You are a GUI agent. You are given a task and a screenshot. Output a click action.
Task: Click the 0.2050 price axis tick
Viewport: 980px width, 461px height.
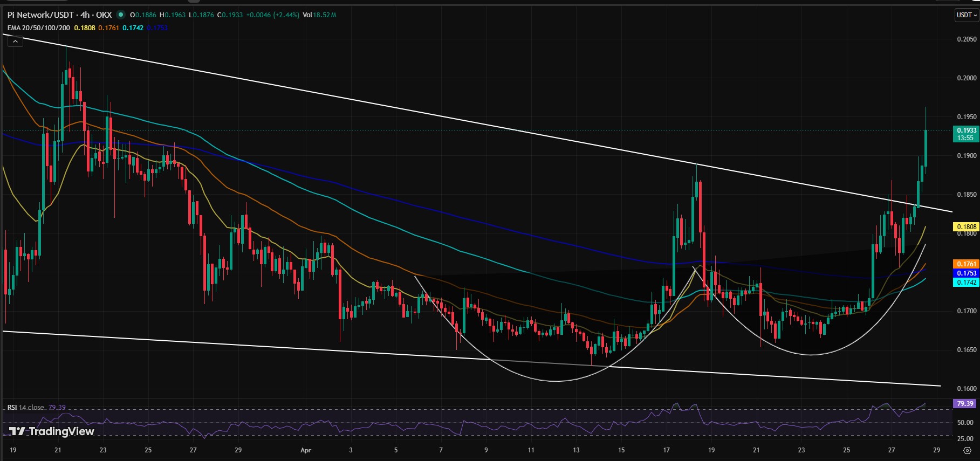[967, 39]
